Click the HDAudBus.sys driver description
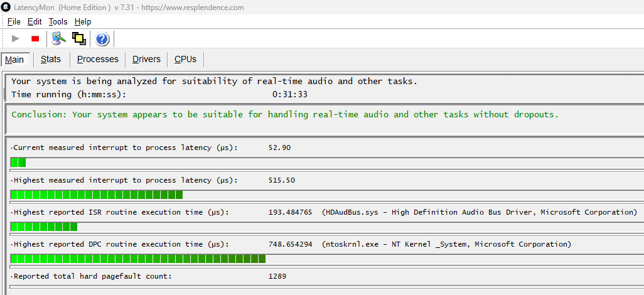The width and height of the screenshot is (644, 295). 480,212
